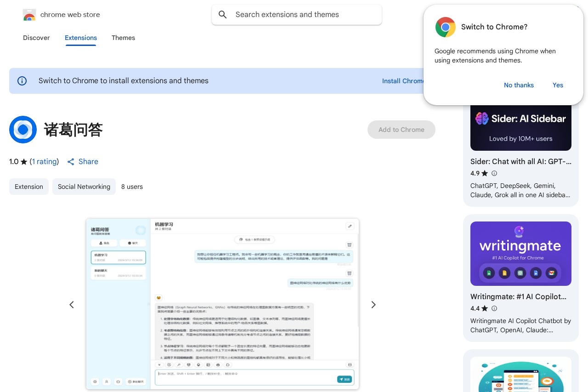Viewport: 588px width, 392px height.
Task: Click the Sider rating info icon
Action: click(494, 173)
